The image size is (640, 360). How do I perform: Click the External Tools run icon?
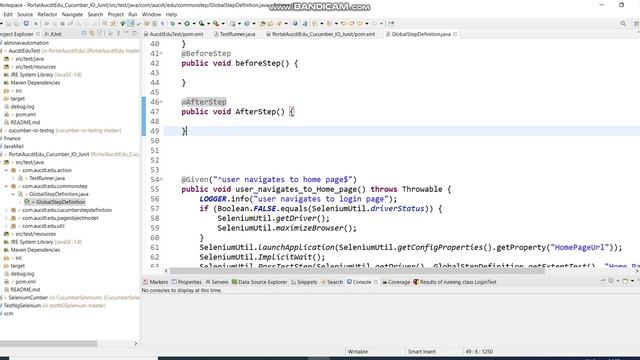[216, 24]
